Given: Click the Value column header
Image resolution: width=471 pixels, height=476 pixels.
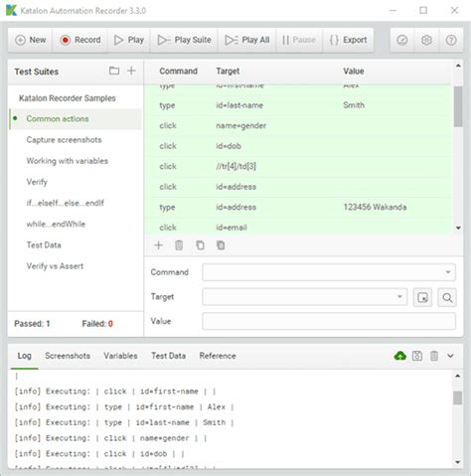Looking at the screenshot, I should (x=354, y=71).
